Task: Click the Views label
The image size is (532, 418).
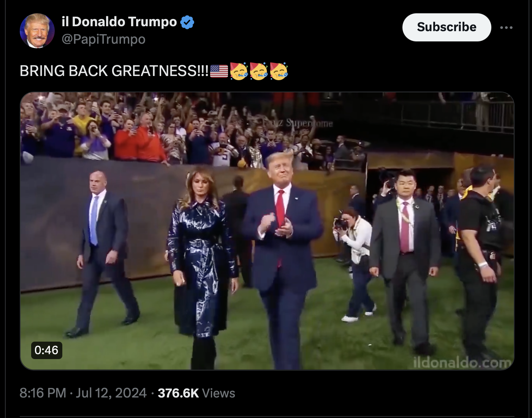Action: pyautogui.click(x=218, y=393)
